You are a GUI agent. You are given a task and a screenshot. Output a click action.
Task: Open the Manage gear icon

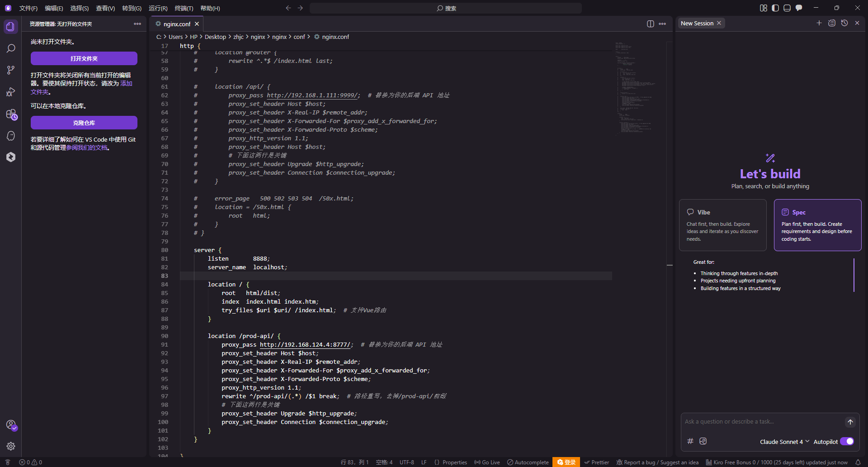pyautogui.click(x=10, y=446)
